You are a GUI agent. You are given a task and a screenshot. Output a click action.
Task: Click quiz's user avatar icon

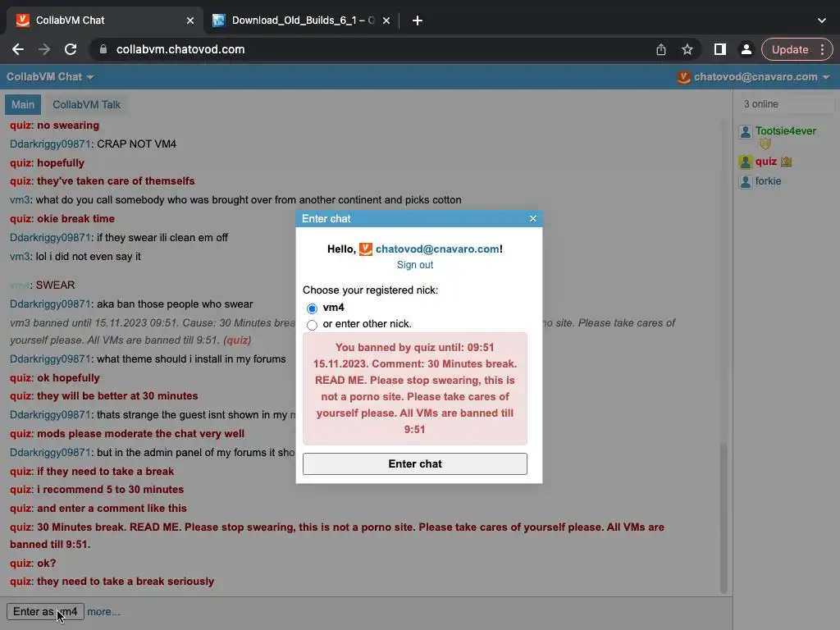(745, 162)
